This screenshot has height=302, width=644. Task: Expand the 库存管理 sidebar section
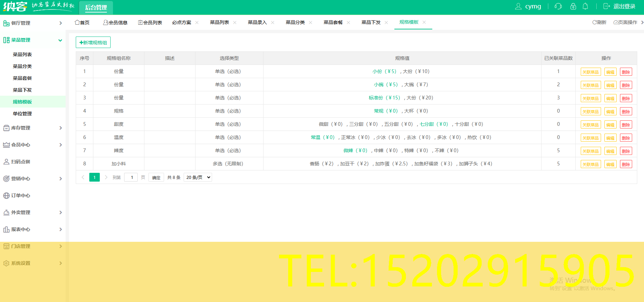(x=32, y=128)
